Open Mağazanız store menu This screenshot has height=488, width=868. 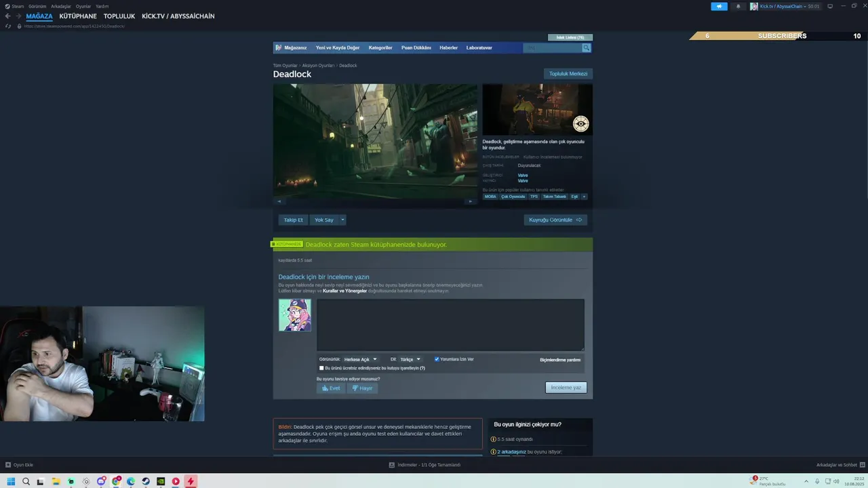pos(296,48)
